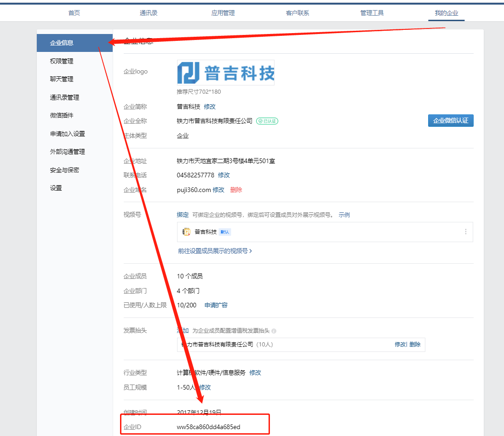
Task: Open 安全与保密 sidebar item
Action: tap(64, 170)
